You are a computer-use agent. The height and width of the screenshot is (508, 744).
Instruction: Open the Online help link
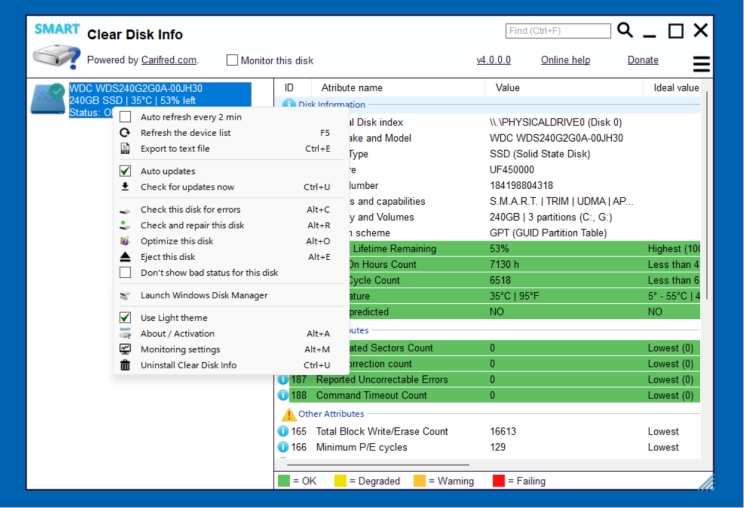[566, 60]
